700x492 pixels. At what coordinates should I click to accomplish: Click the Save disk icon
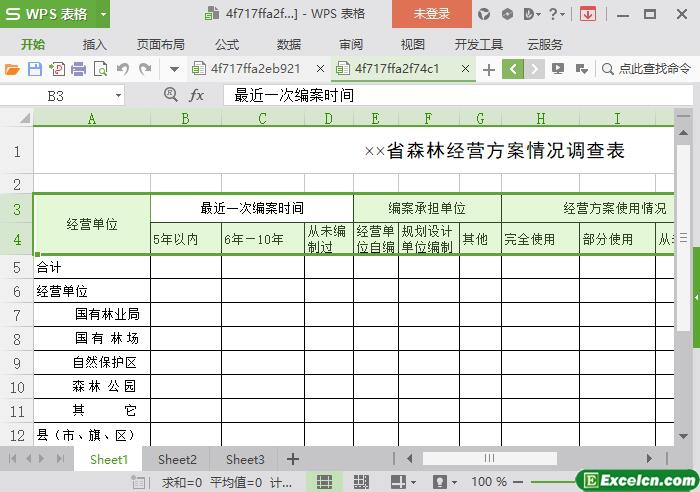coord(35,69)
